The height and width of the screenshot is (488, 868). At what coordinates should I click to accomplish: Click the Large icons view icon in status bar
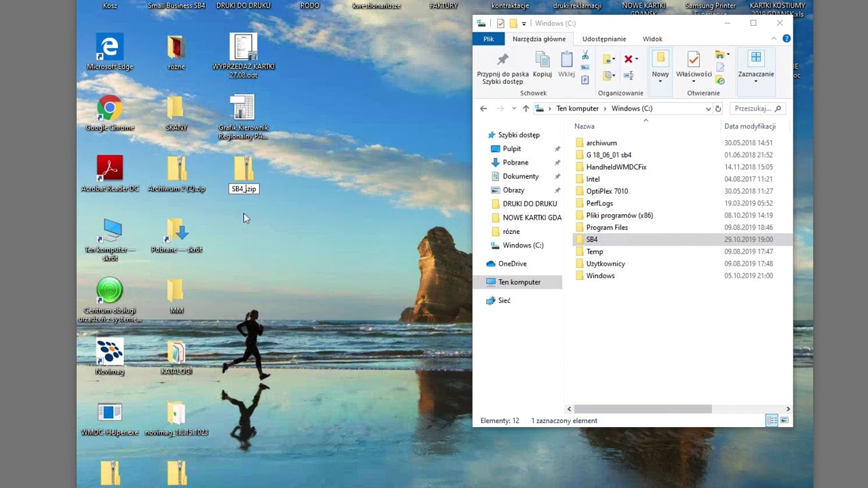[785, 421]
